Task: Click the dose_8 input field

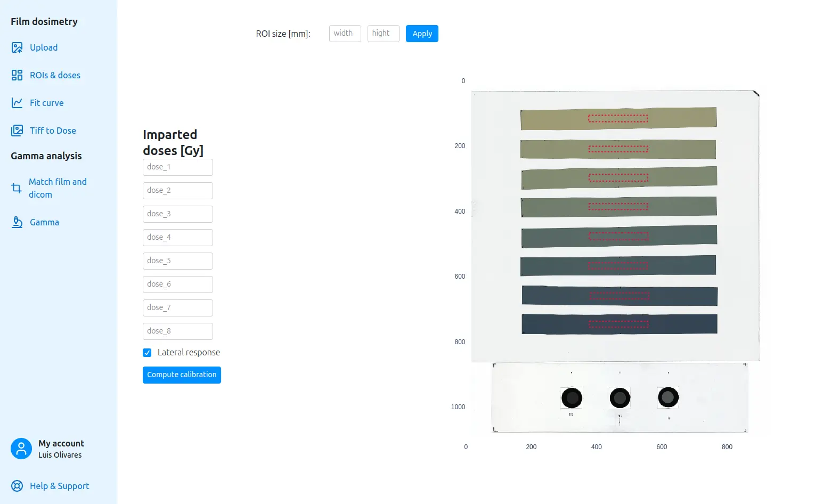Action: [177, 331]
